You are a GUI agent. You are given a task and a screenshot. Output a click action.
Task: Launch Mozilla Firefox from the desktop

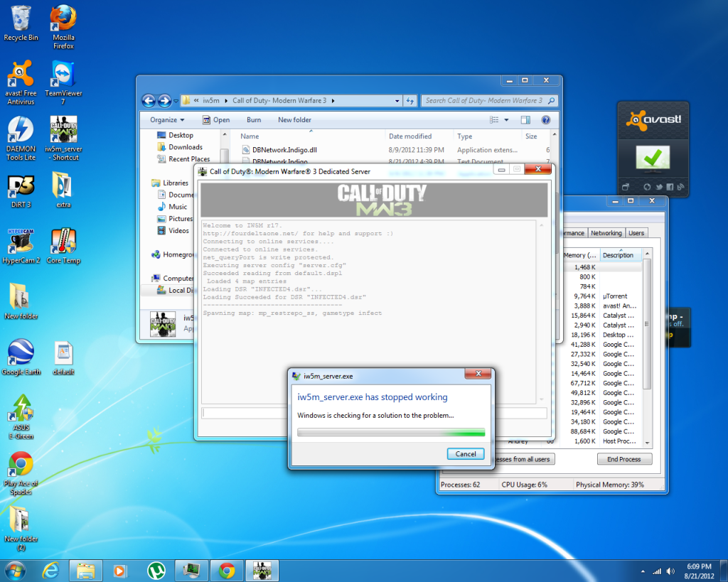pyautogui.click(x=63, y=27)
